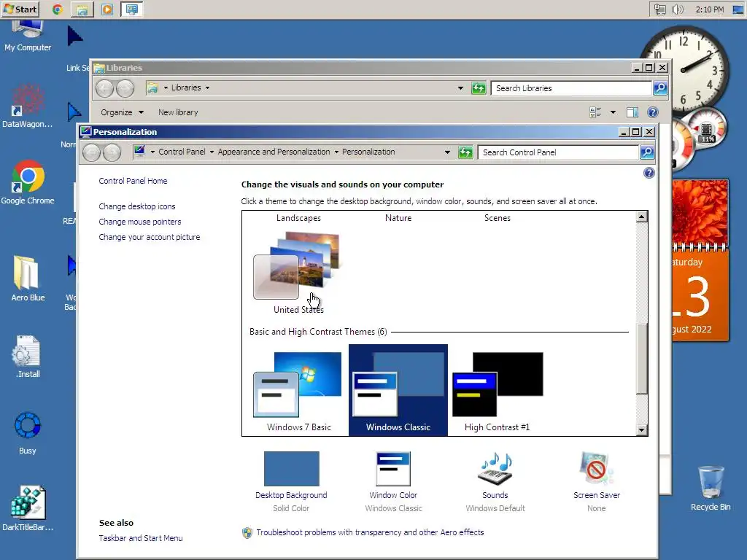The width and height of the screenshot is (747, 560).
Task: Open Change mouse pointers link
Action: point(139,222)
